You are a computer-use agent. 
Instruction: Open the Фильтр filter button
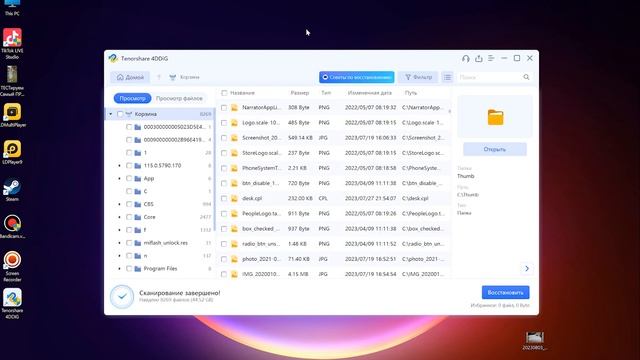tap(418, 77)
